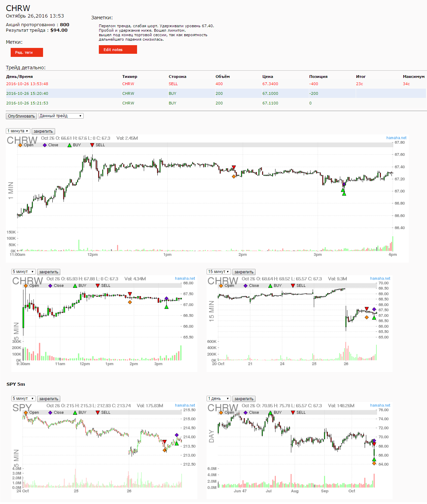Click BUY legend icon on 5-minute CHRW chart

point(75,286)
